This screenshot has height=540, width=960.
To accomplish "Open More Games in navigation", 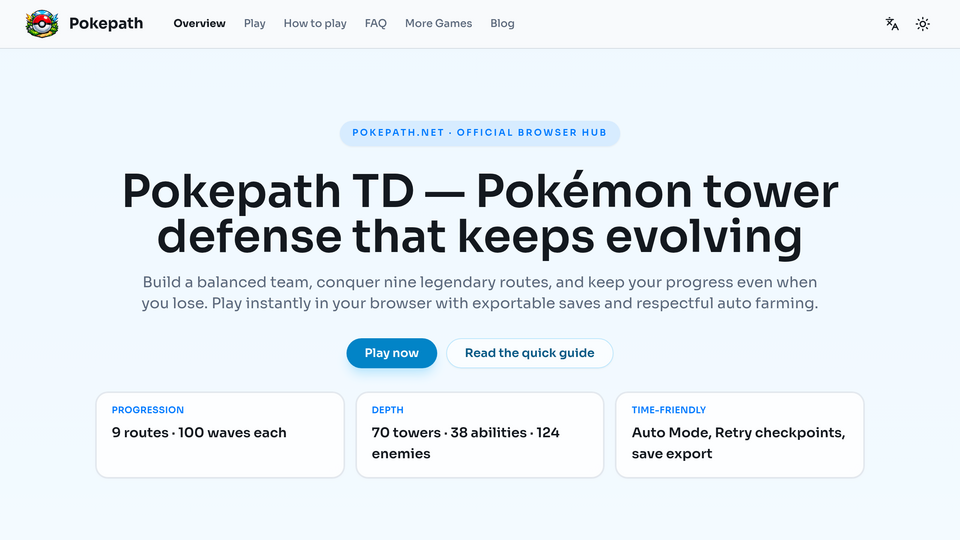I will pos(438,23).
